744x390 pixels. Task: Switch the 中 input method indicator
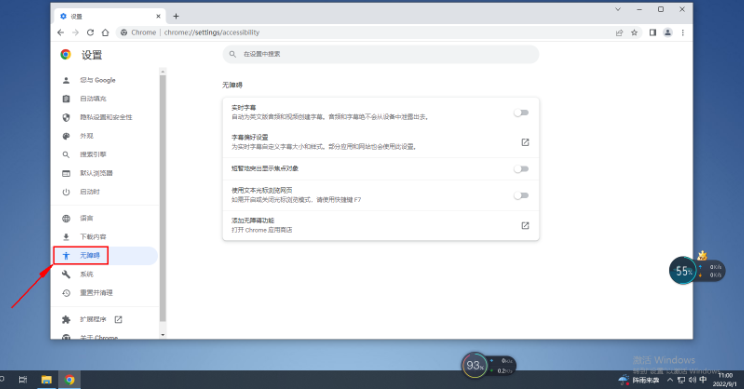point(703,380)
